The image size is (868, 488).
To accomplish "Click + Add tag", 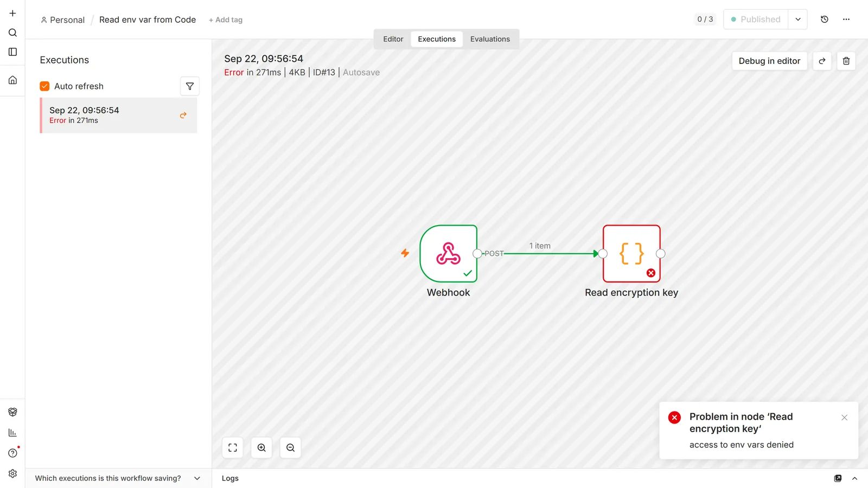I will pyautogui.click(x=226, y=20).
